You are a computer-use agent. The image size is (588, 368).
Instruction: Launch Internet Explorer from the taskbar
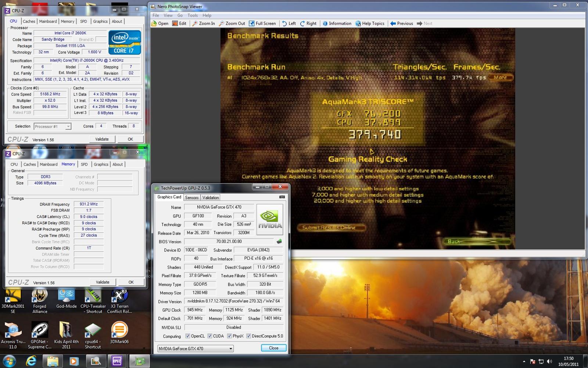[x=31, y=361]
